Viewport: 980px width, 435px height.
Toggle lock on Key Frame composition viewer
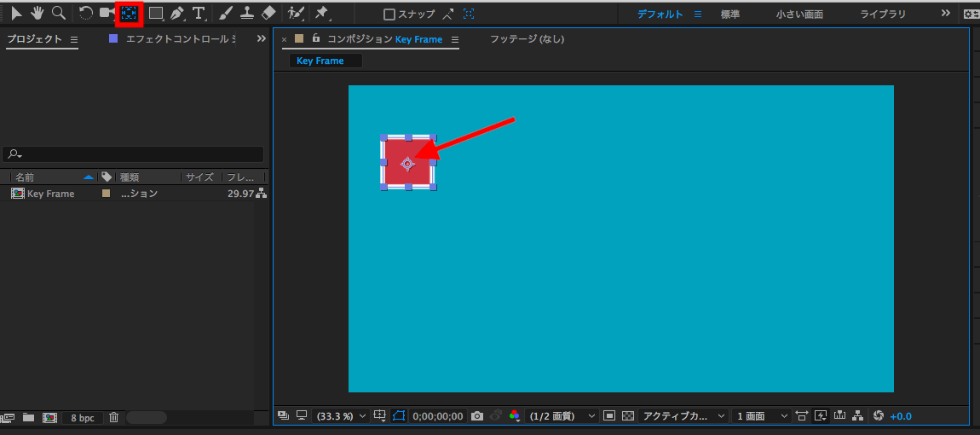click(x=316, y=38)
